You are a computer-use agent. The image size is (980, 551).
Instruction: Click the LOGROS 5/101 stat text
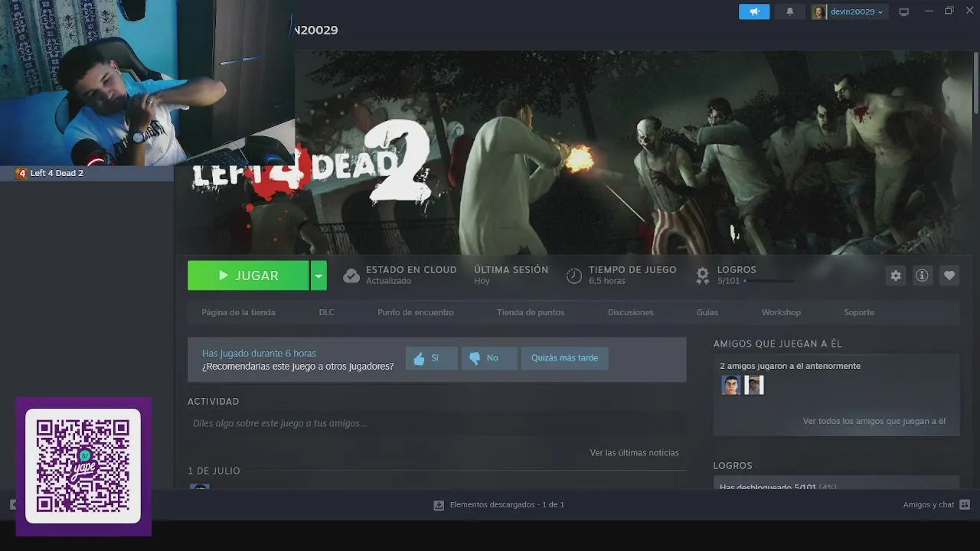pyautogui.click(x=736, y=275)
